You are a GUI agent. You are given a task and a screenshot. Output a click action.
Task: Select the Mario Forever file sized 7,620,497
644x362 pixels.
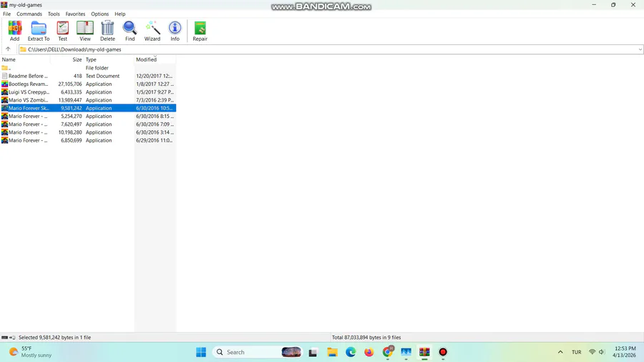(88, 124)
